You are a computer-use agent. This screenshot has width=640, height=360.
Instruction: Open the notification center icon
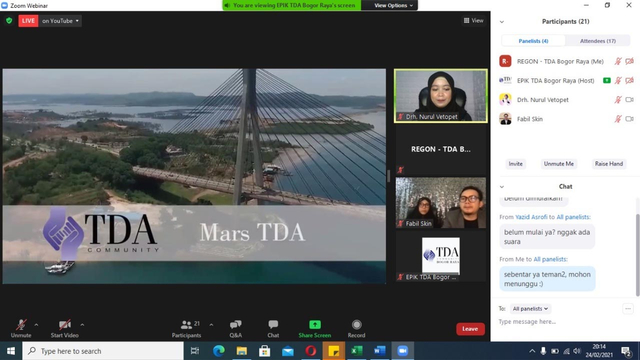click(627, 351)
